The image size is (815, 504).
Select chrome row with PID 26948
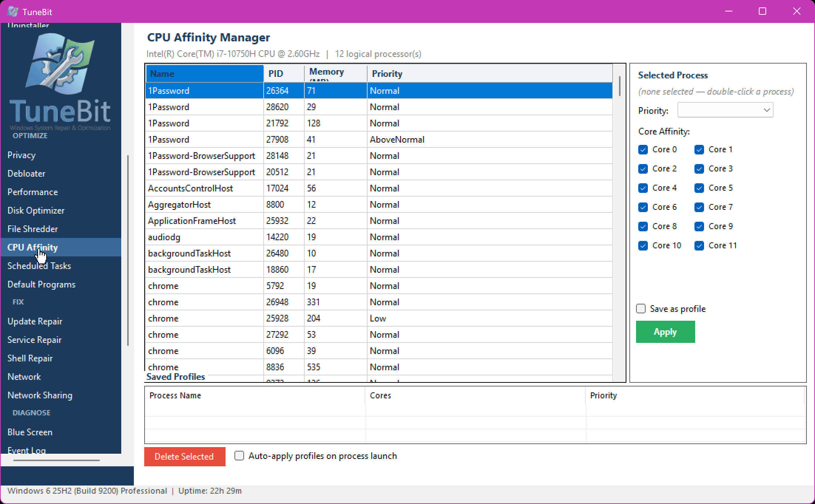click(379, 302)
